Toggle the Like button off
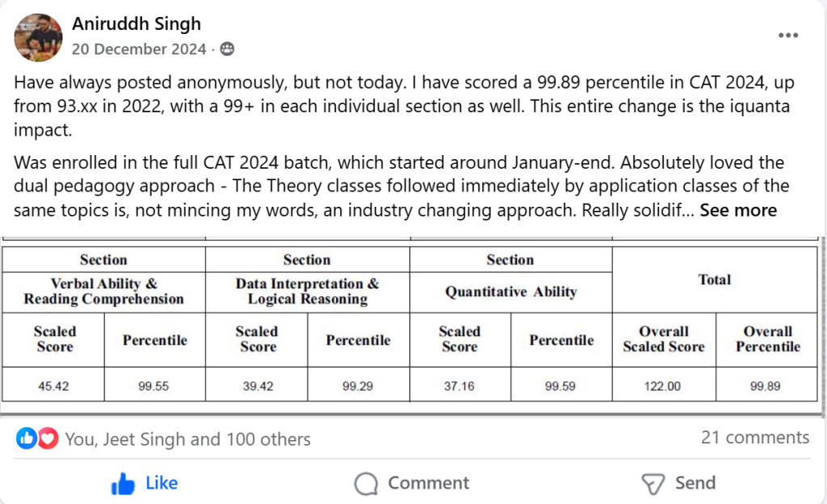Viewport: 827px width, 504px height. [145, 483]
